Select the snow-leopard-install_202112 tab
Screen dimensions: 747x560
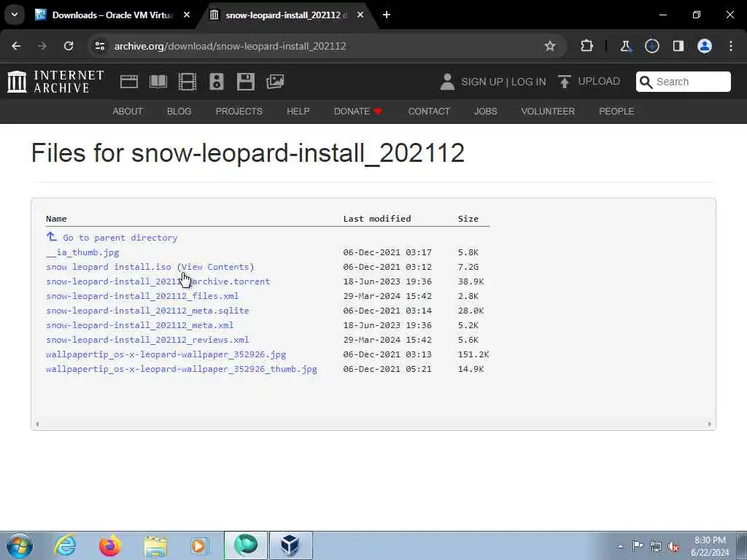pyautogui.click(x=286, y=15)
